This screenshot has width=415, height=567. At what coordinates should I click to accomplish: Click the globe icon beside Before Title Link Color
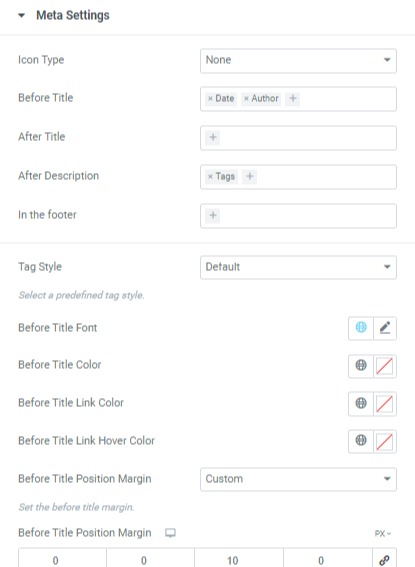[361, 403]
